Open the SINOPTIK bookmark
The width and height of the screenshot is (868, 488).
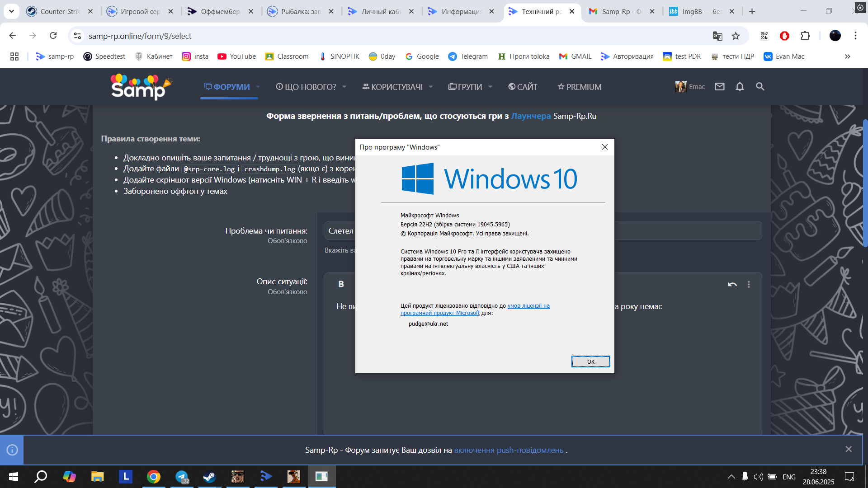pos(339,56)
